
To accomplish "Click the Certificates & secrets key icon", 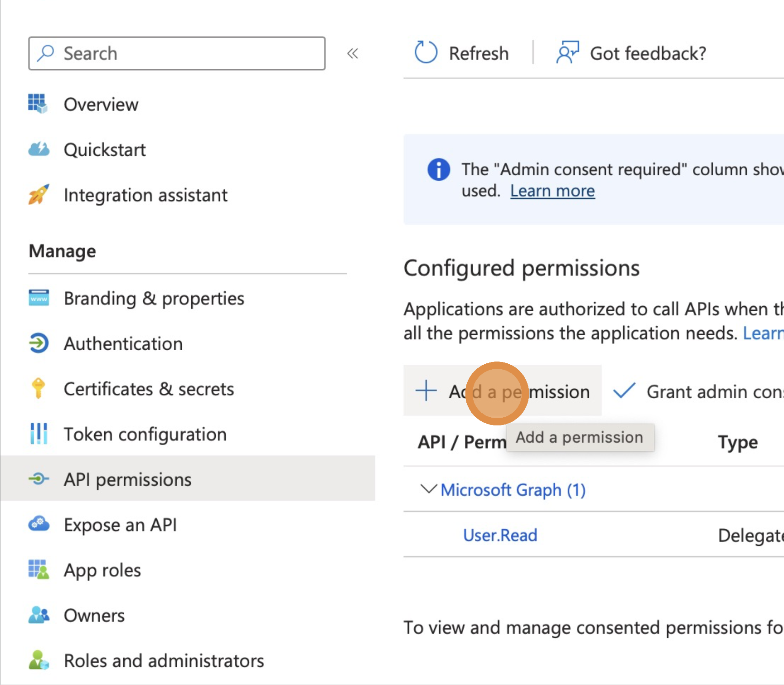I will pyautogui.click(x=39, y=389).
